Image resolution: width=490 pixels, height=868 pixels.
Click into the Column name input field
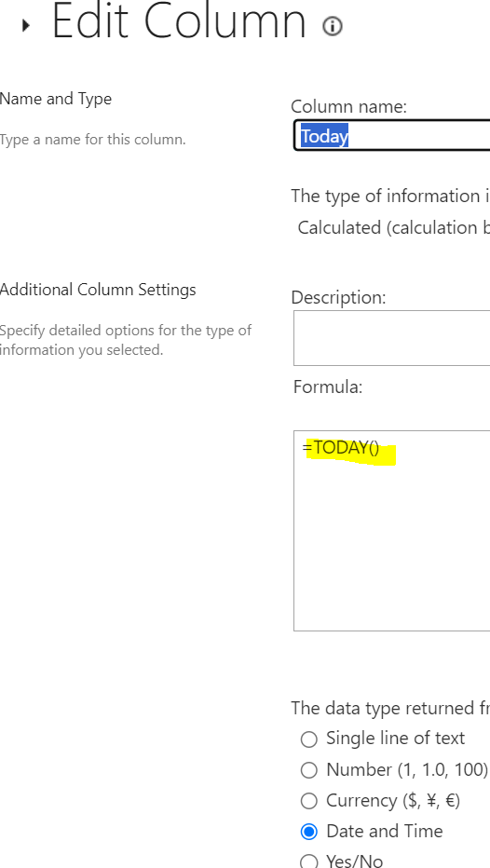tap(392, 136)
